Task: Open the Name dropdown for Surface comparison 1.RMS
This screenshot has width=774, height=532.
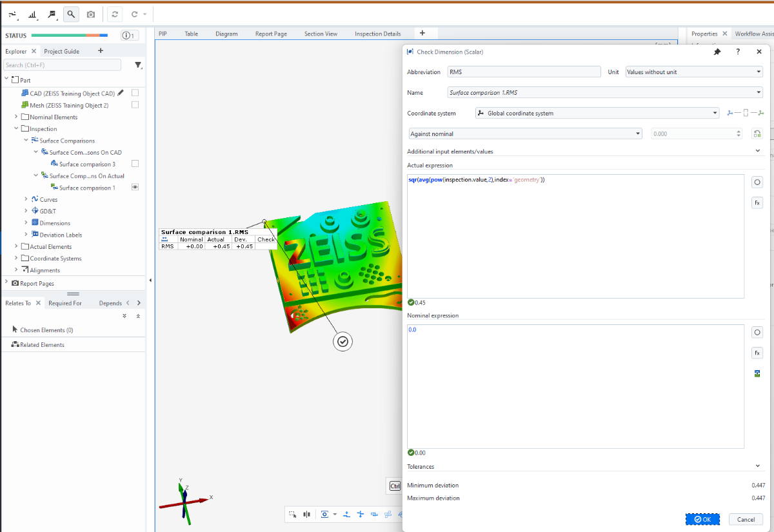Action: [x=605, y=92]
